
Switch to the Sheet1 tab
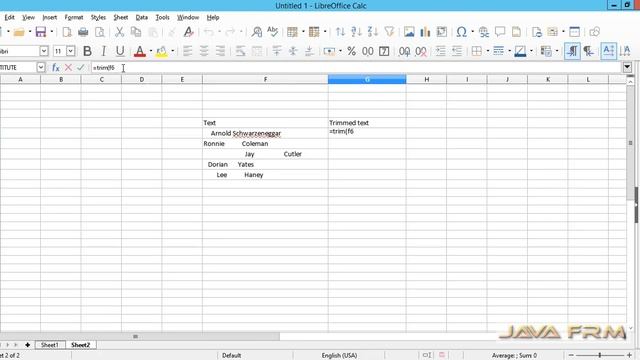(x=50, y=345)
